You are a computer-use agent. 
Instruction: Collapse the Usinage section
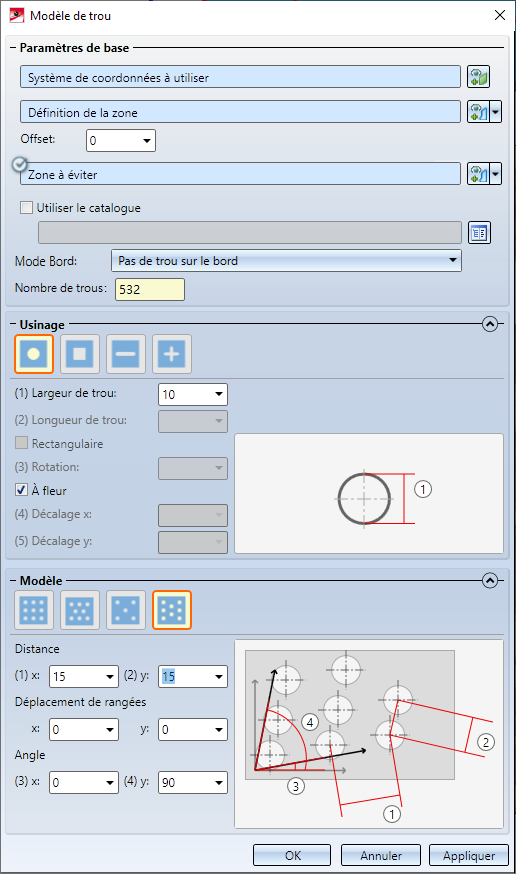point(490,324)
